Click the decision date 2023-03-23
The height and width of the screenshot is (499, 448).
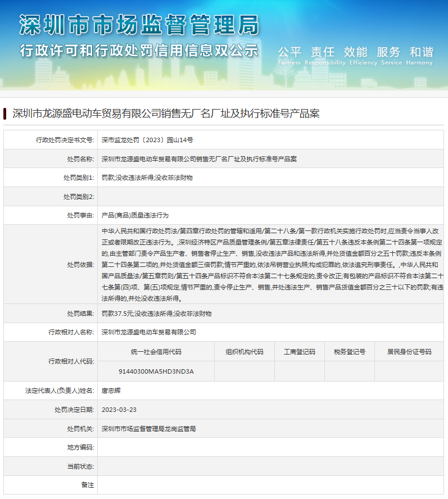pyautogui.click(x=119, y=410)
